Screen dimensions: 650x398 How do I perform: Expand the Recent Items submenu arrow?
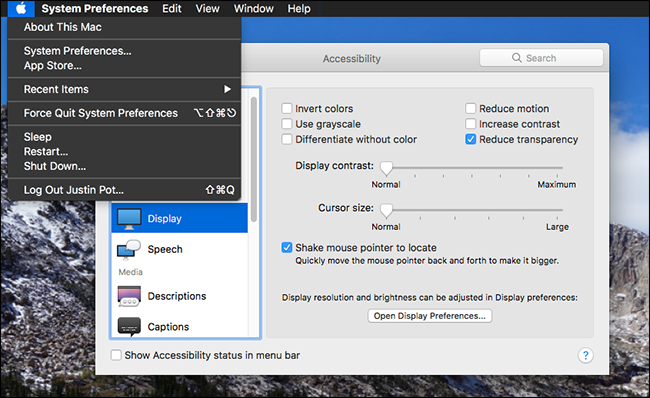(x=227, y=89)
